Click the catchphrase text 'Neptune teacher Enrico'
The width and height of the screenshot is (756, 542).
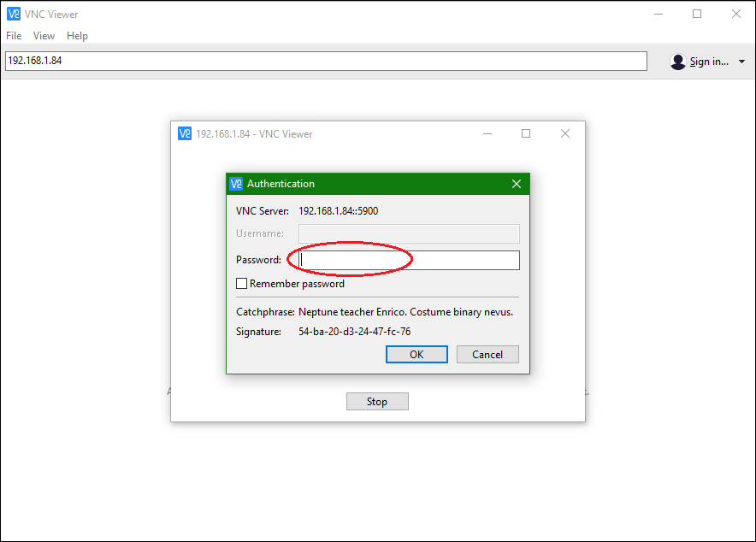(352, 312)
